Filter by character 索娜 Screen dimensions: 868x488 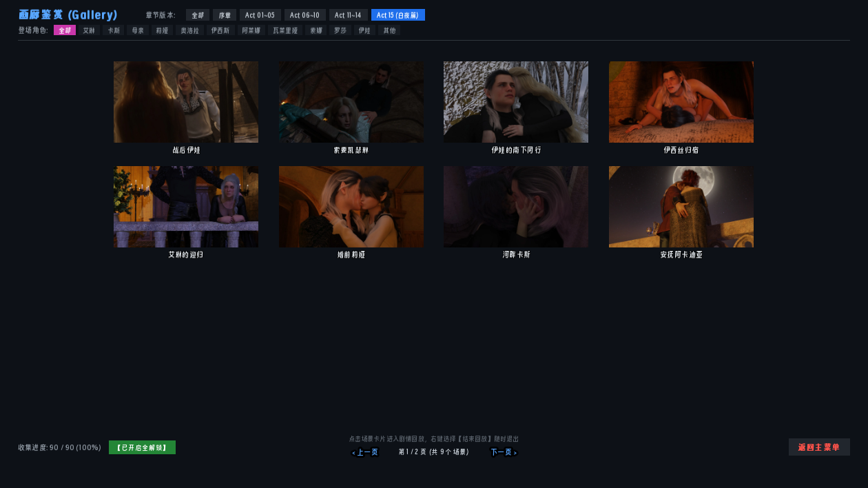316,30
